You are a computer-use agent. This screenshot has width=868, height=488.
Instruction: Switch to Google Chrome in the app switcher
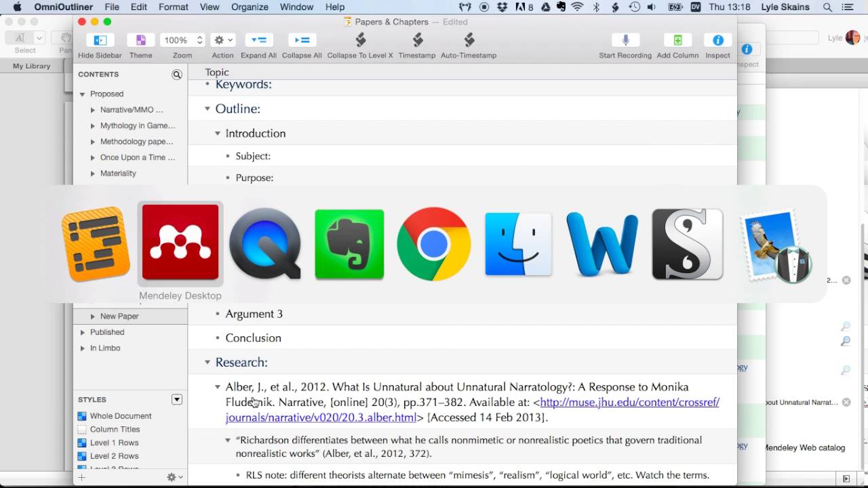click(x=434, y=244)
